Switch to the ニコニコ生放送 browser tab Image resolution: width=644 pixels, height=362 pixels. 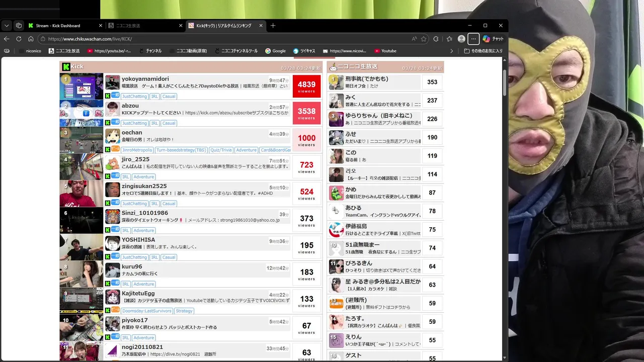pos(146,26)
